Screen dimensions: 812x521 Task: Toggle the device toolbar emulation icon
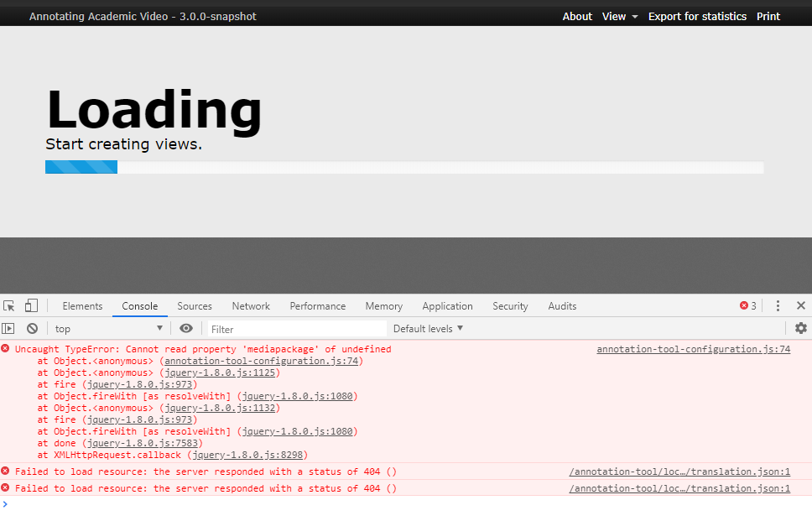coord(31,305)
